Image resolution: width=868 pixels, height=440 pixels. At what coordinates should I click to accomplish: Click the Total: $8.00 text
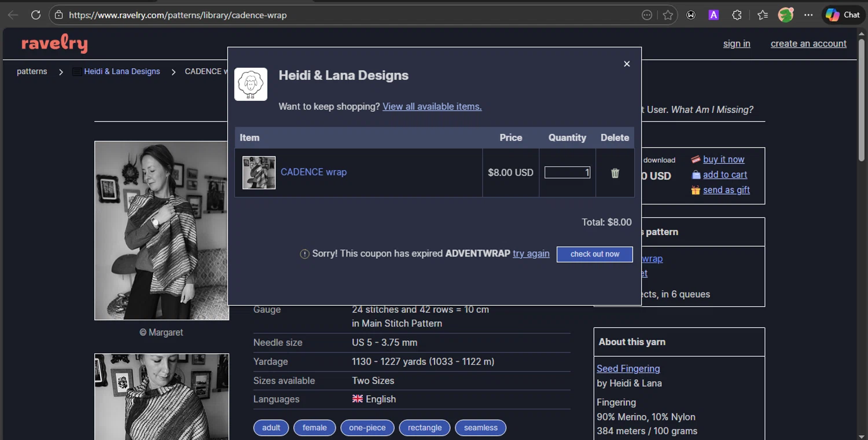(606, 222)
